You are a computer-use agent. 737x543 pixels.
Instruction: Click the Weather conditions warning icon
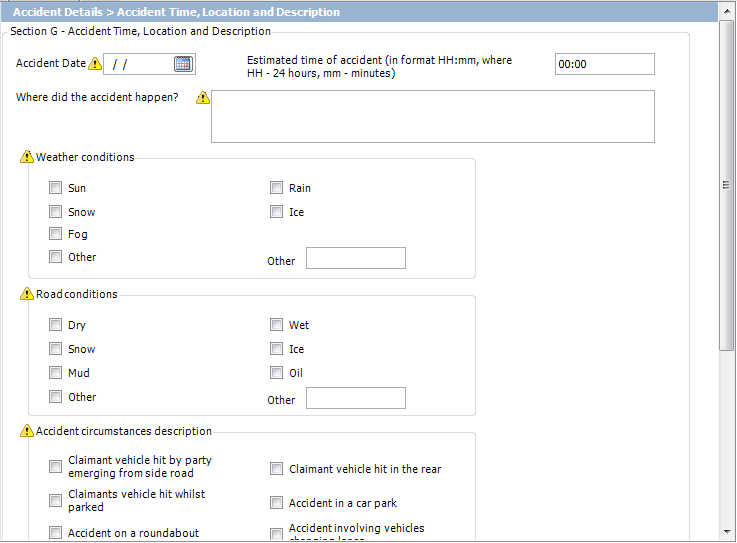(x=27, y=157)
